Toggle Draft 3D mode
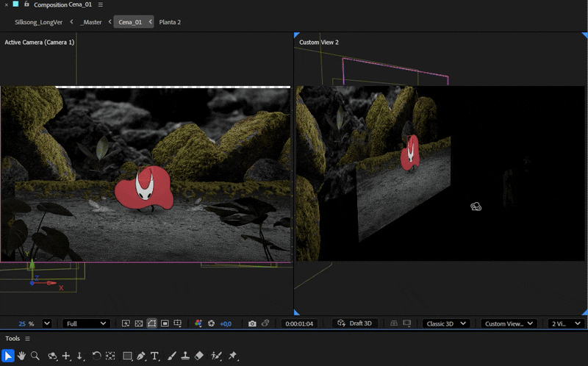 (355, 323)
